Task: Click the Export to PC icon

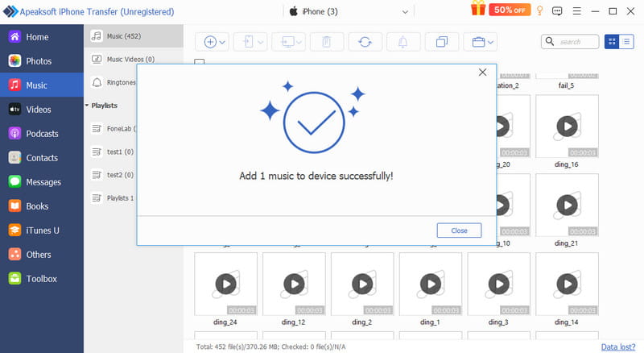Action: coord(287,42)
